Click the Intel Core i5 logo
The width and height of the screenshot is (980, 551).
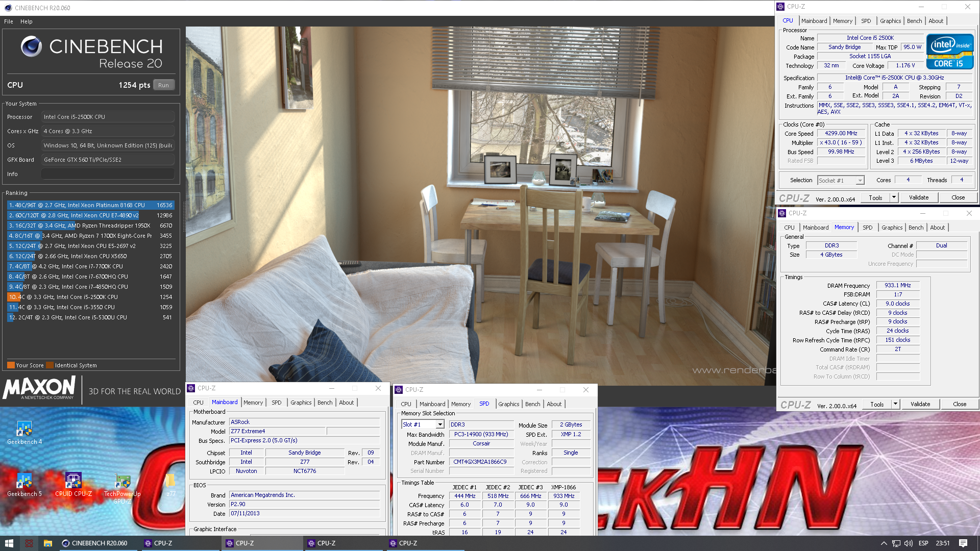click(950, 52)
